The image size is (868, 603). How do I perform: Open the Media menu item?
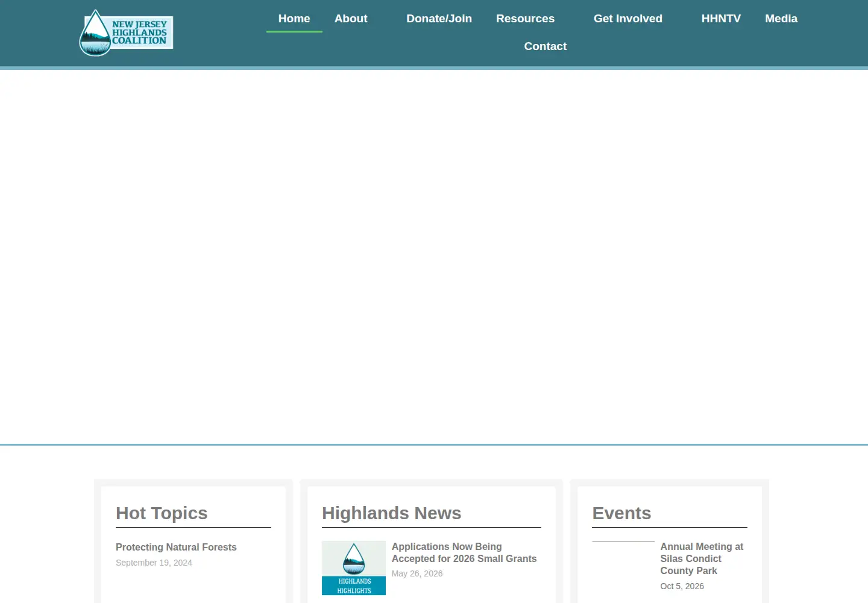pyautogui.click(x=781, y=19)
